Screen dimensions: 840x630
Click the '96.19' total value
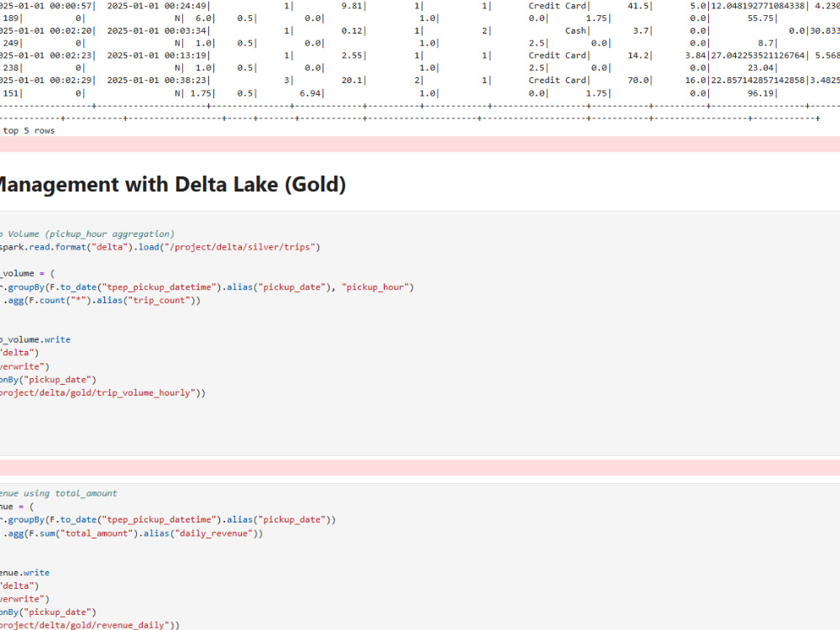[x=761, y=93]
